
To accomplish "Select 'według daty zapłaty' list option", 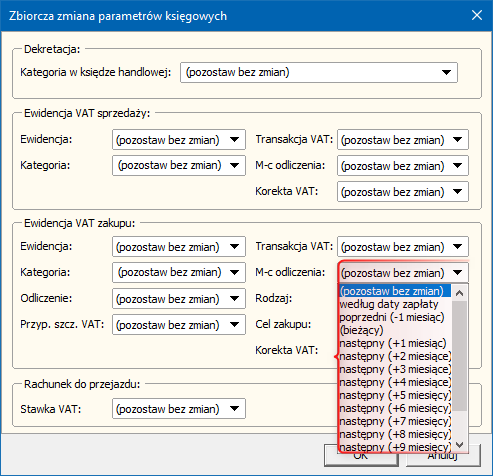I will click(395, 304).
